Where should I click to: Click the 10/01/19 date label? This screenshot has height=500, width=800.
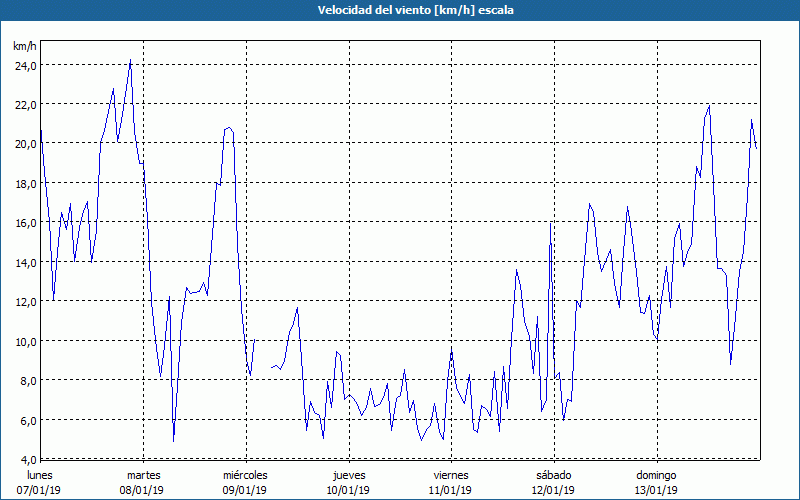[x=348, y=490]
